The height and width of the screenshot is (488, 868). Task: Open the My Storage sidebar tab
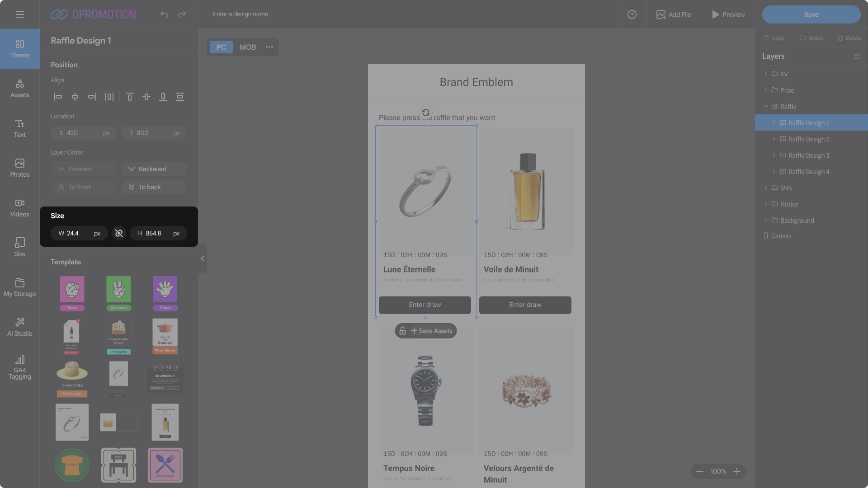click(19, 287)
